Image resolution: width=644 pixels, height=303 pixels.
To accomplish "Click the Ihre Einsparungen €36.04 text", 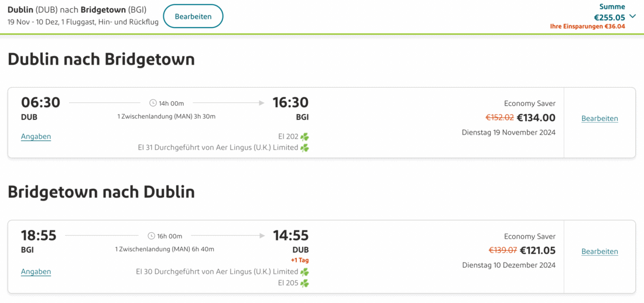I will coord(587,26).
